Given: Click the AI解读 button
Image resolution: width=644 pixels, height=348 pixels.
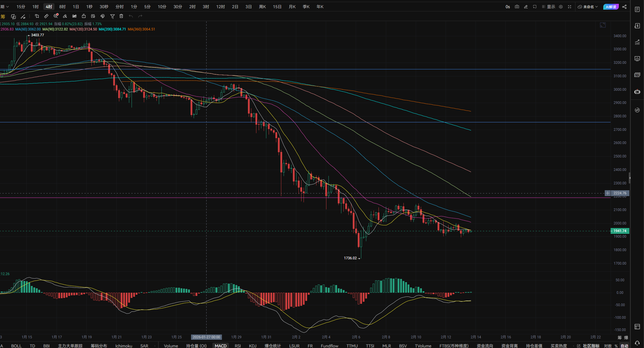Looking at the screenshot, I should pos(611,7).
